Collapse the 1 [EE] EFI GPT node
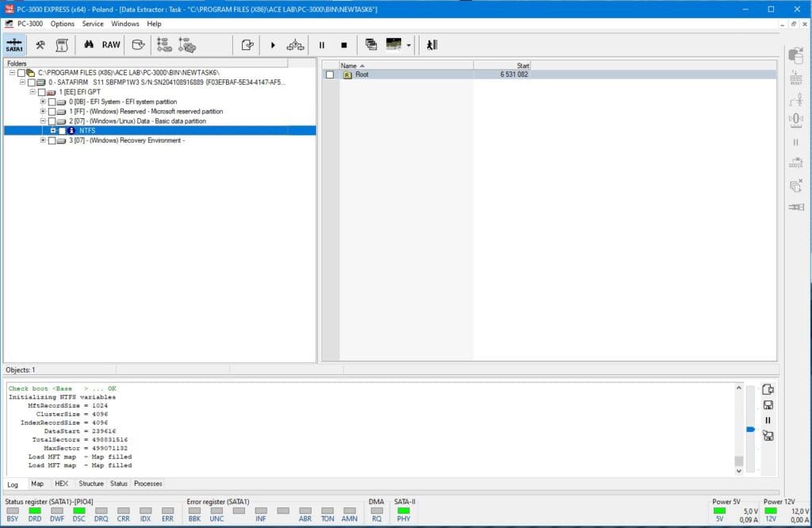The image size is (812, 528). [33, 93]
